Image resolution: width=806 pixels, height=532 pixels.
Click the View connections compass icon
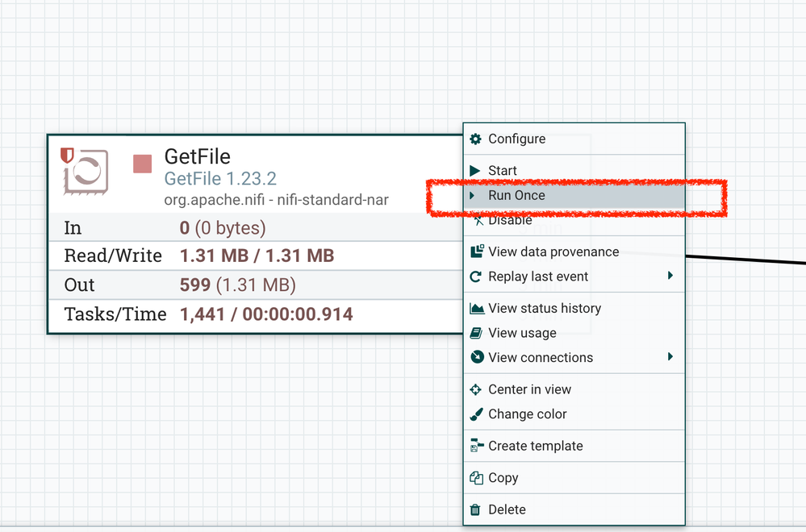tap(477, 357)
